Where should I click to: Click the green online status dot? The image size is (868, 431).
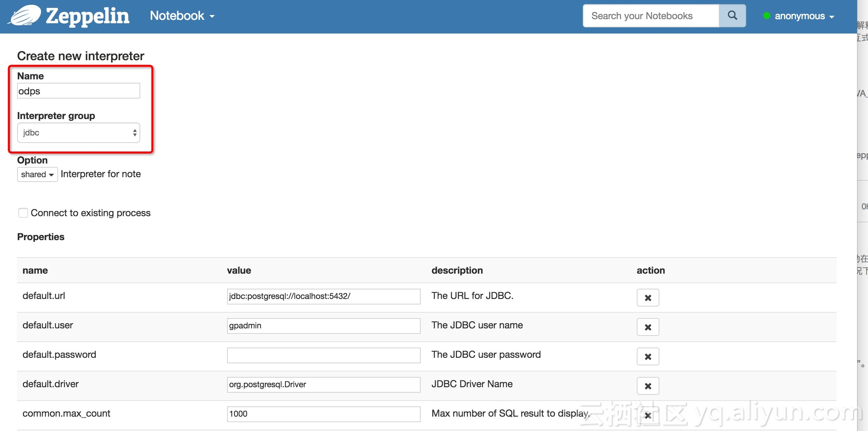[x=766, y=16]
